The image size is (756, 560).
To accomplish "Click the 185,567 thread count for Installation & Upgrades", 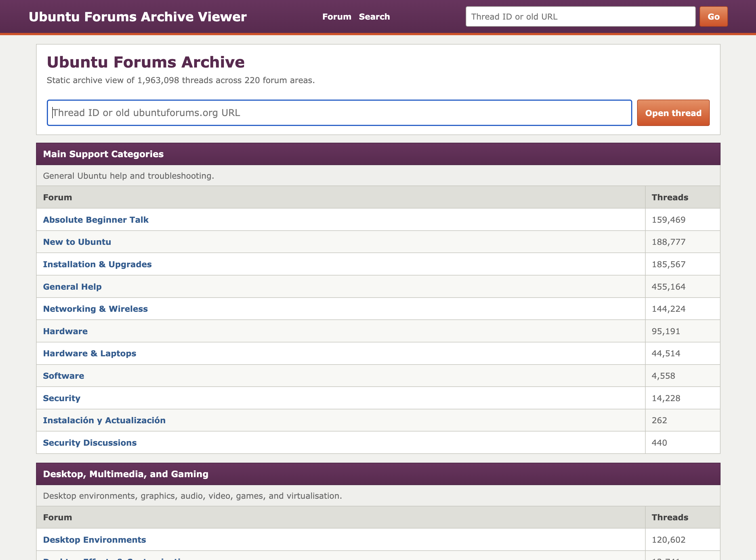I will point(669,264).
